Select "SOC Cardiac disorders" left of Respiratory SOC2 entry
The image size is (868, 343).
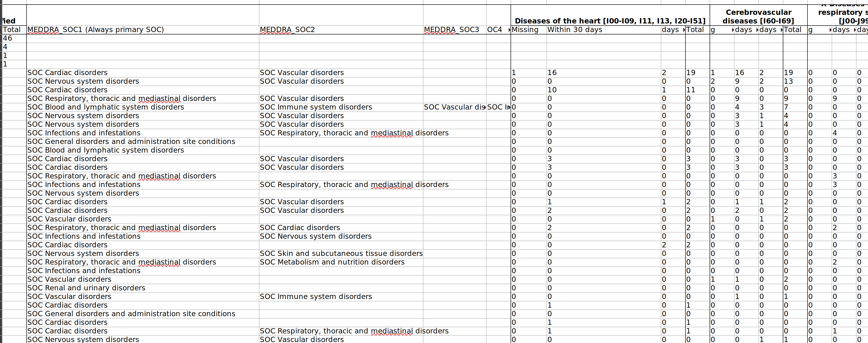tap(143, 331)
